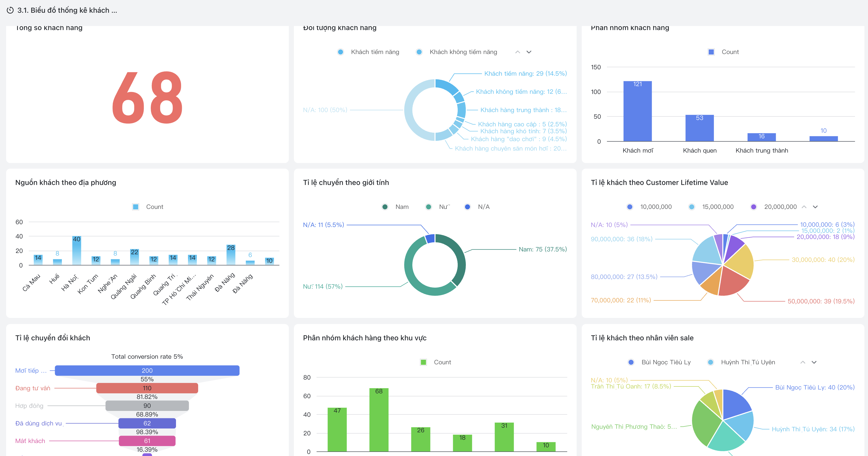
Task: Click label 'Khách tiềm năng: 29 (14.5%)'
Action: point(525,73)
